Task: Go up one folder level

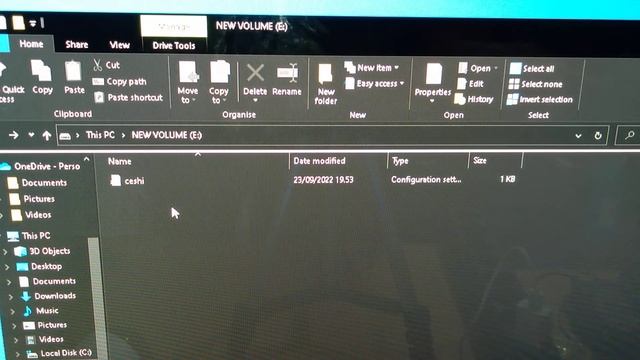Action: pos(47,136)
